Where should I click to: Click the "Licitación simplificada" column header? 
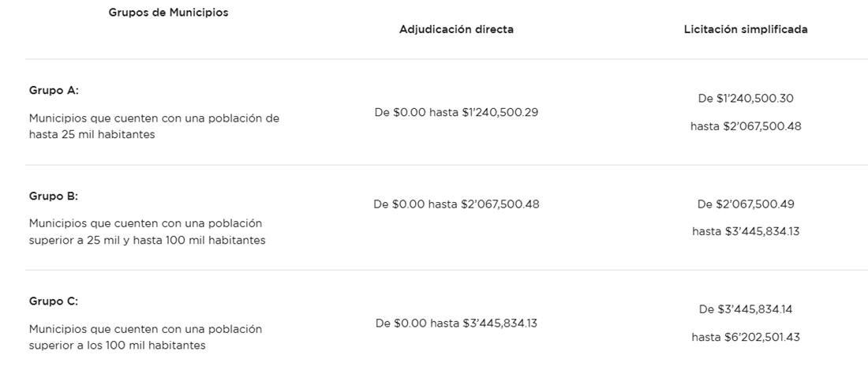746,29
